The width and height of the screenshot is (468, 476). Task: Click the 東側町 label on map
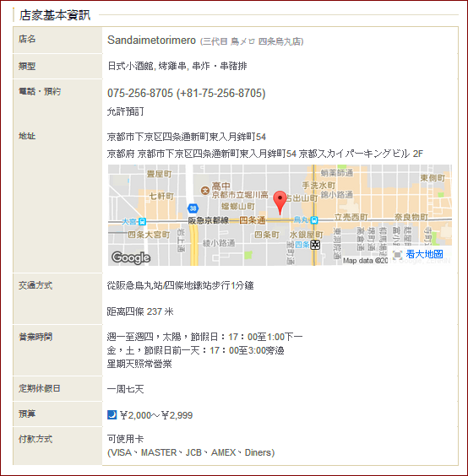[433, 178]
